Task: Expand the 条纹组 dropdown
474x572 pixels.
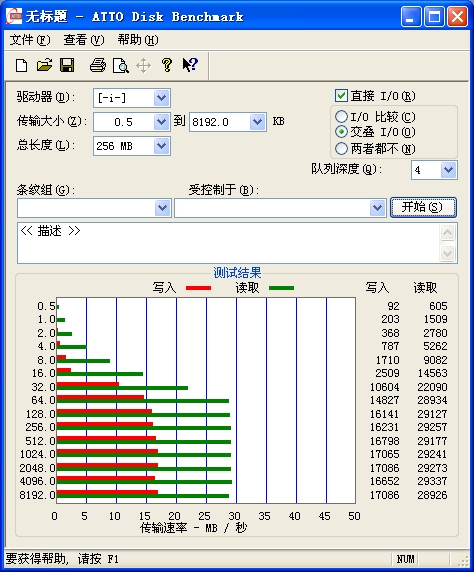Action: (x=162, y=208)
